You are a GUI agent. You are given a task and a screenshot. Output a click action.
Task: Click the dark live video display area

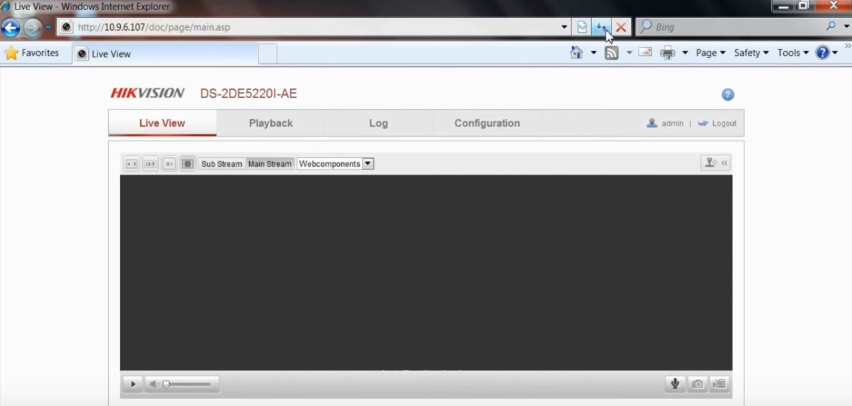426,273
